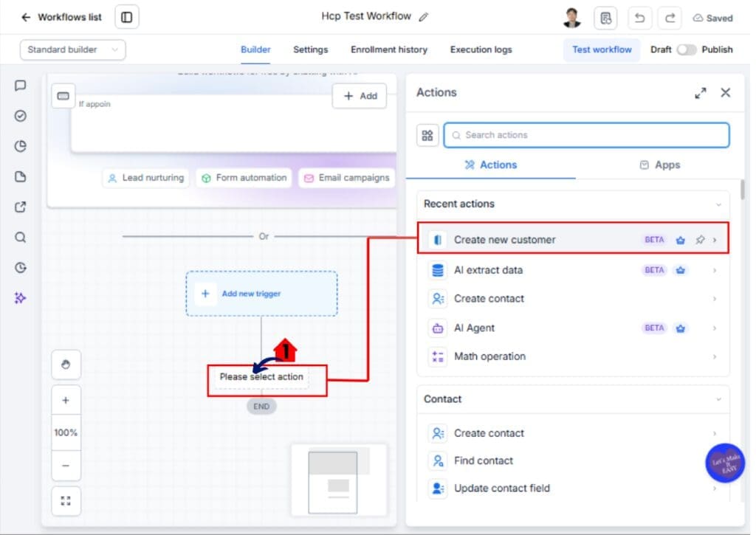
Task: Close the Actions panel
Action: tap(725, 92)
